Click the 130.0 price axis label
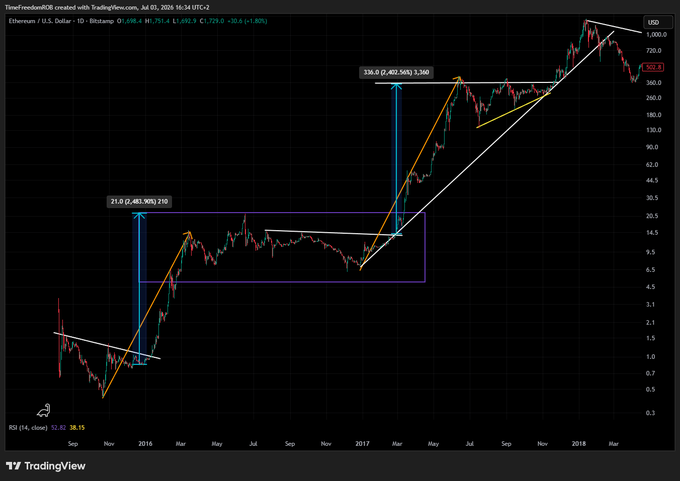 654,130
